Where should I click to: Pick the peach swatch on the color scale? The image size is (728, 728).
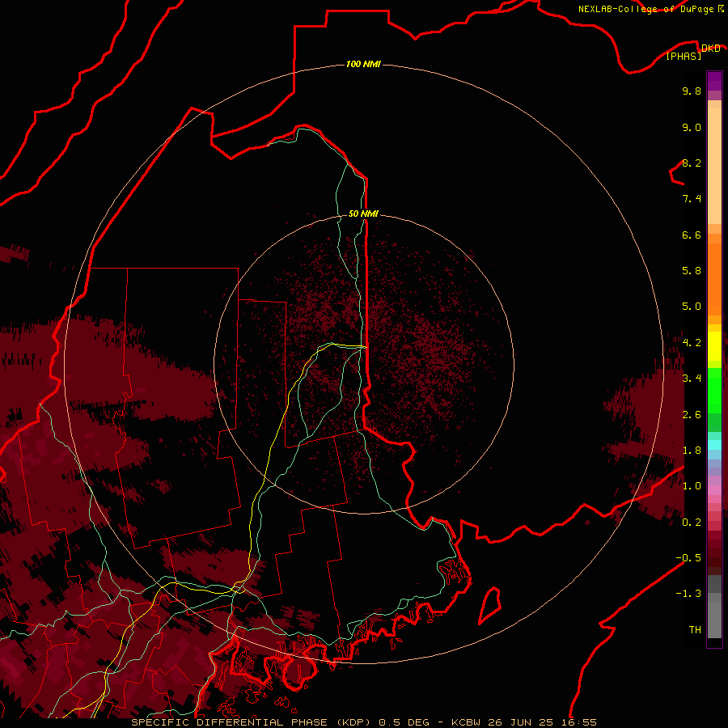[714, 166]
